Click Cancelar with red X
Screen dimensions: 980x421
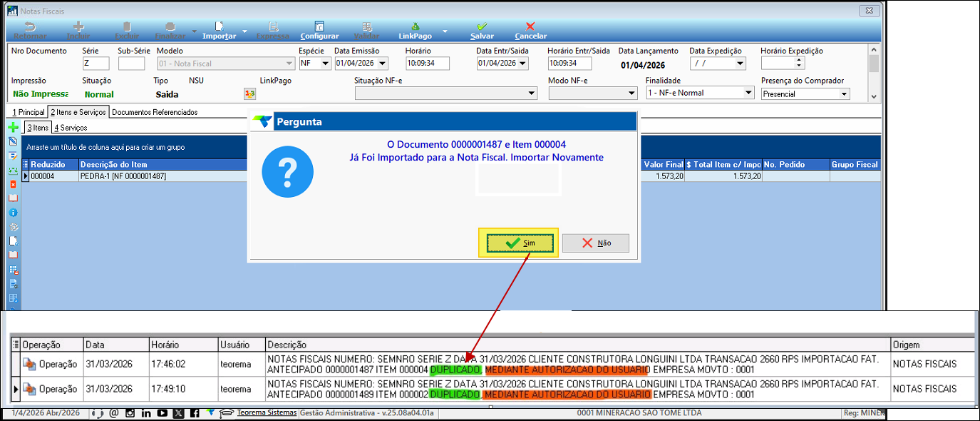click(x=530, y=31)
